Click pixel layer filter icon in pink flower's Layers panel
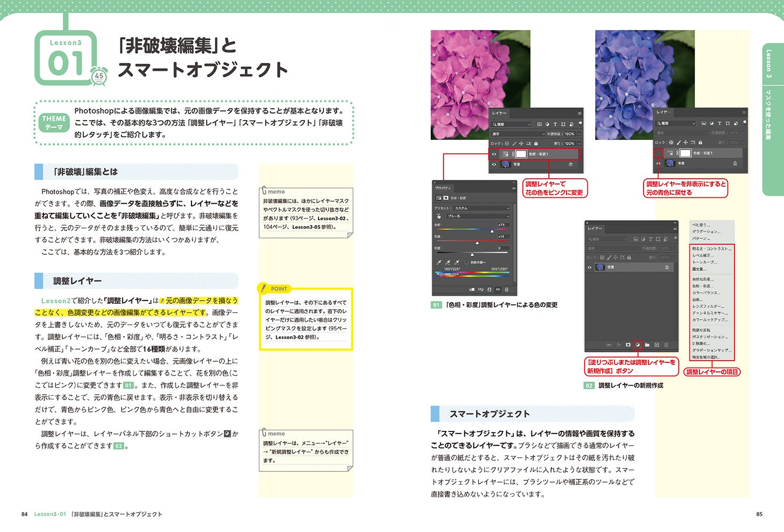The image size is (784, 532). [539, 124]
